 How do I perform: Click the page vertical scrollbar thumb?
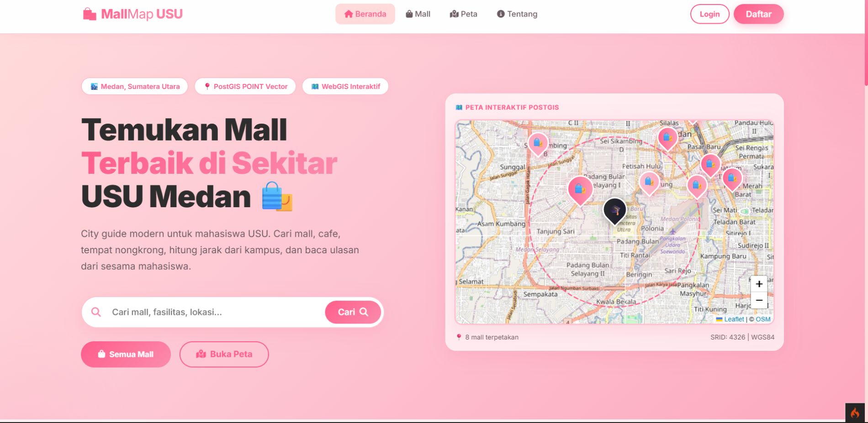(x=866, y=42)
